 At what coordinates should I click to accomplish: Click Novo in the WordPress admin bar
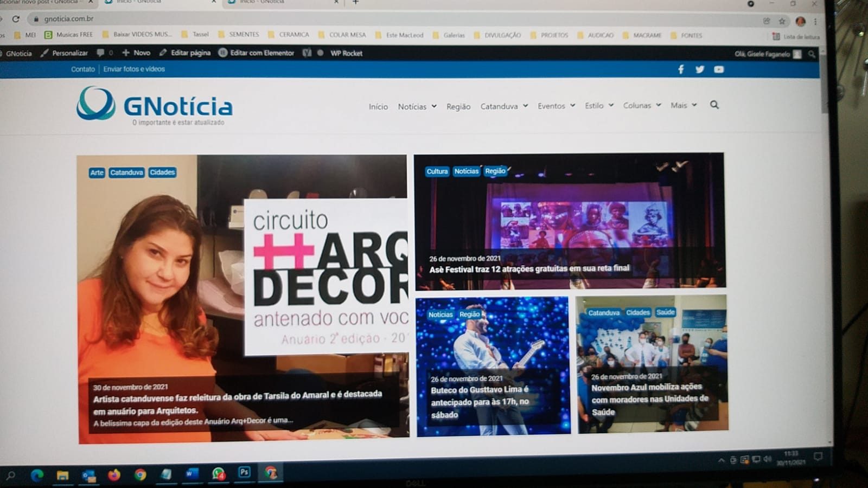(136, 53)
